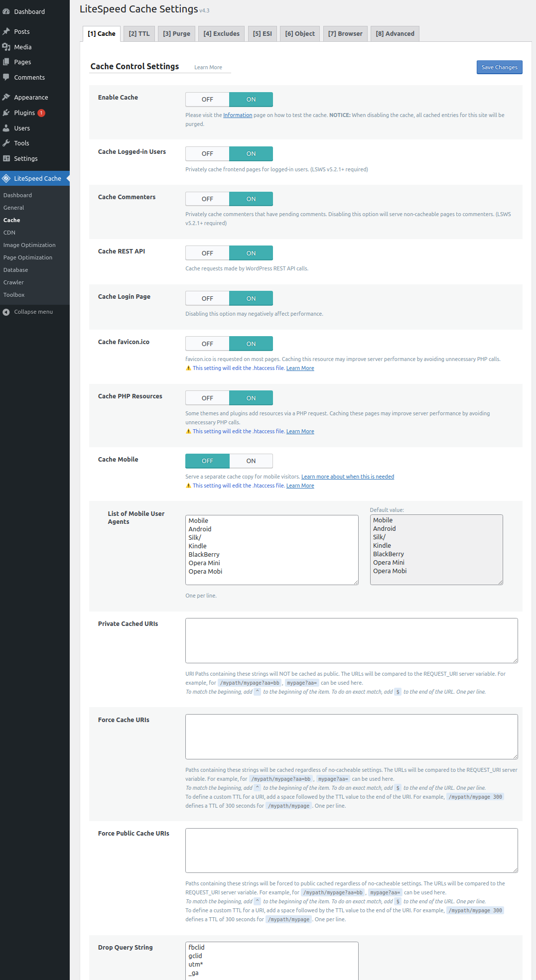
Task: Click the Appearance paintbrush icon
Action: click(x=6, y=97)
